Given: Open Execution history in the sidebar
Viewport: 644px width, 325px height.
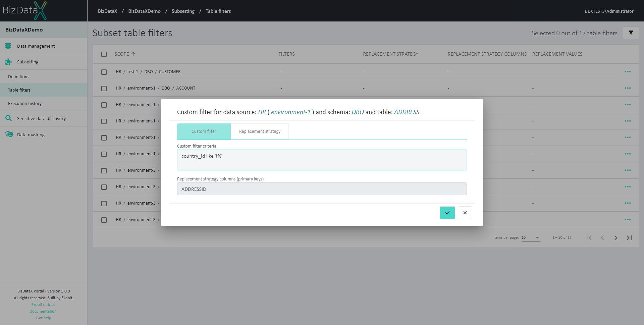Looking at the screenshot, I should (44, 103).
